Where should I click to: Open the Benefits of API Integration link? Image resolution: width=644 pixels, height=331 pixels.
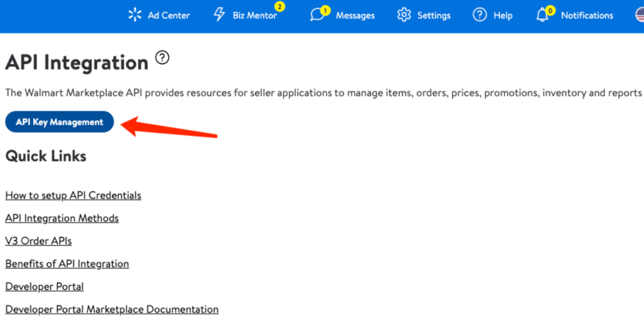tap(67, 264)
